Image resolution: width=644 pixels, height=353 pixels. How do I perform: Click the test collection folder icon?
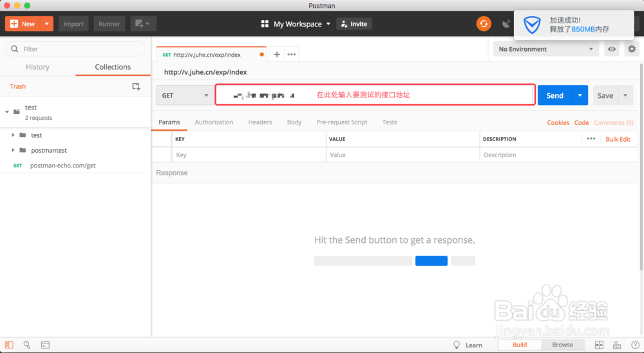tap(17, 112)
